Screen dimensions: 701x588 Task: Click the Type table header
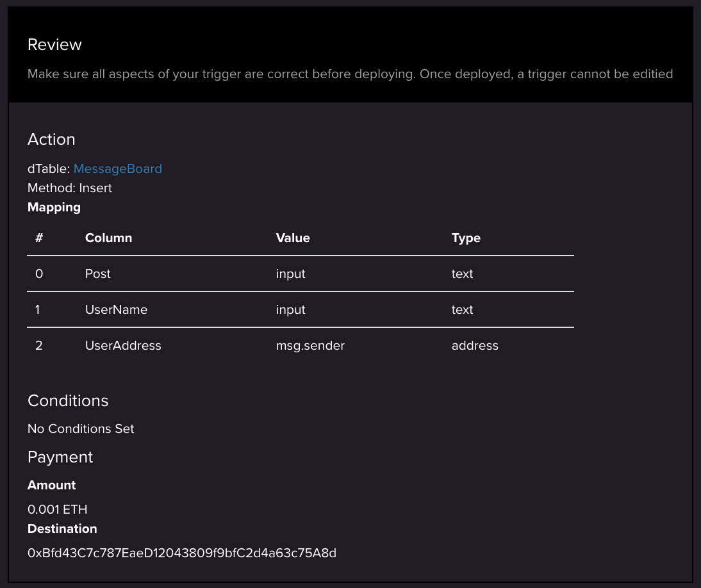coord(466,238)
